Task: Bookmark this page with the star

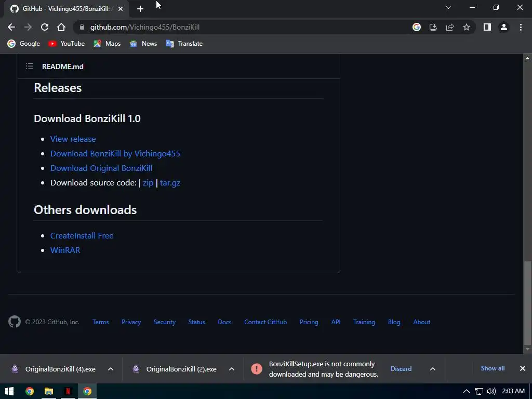Action: pyautogui.click(x=467, y=27)
